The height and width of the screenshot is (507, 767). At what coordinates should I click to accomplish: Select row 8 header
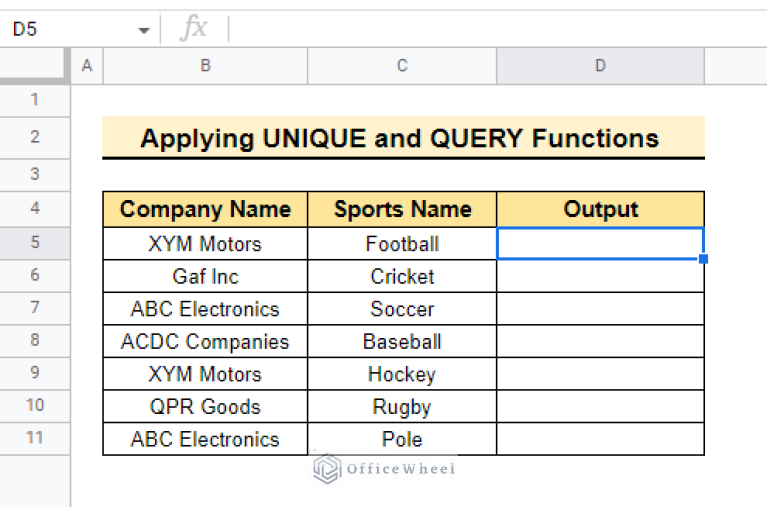(34, 341)
